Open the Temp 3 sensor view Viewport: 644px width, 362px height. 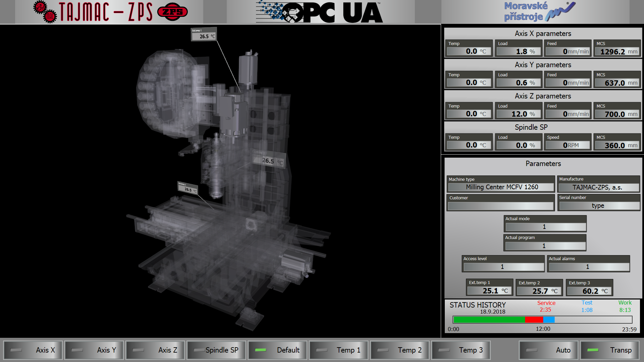coord(461,350)
